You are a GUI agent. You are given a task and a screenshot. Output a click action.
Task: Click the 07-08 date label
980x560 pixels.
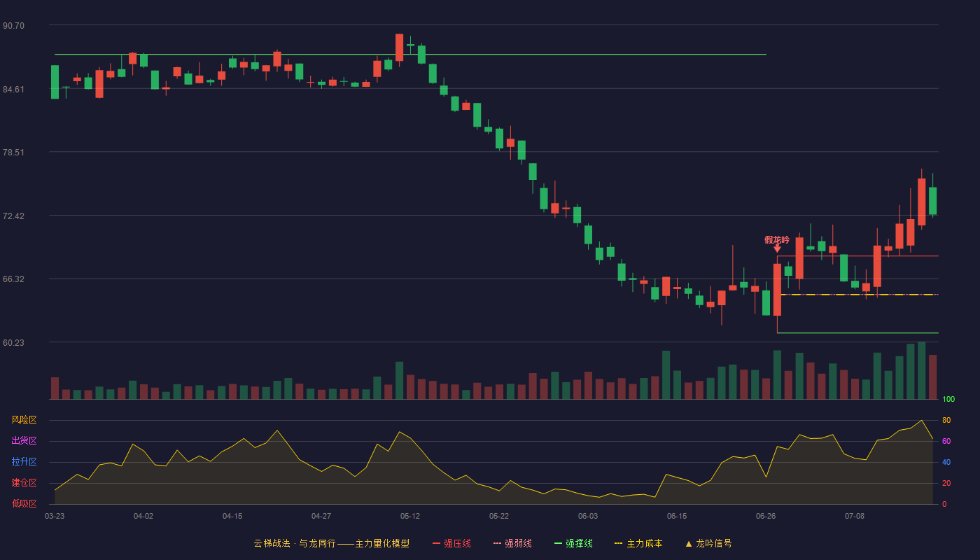click(855, 516)
